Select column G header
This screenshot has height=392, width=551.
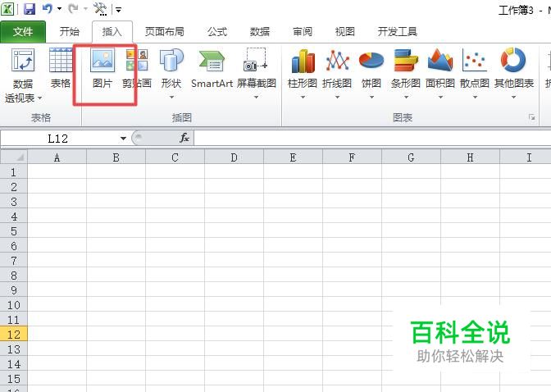[411, 157]
